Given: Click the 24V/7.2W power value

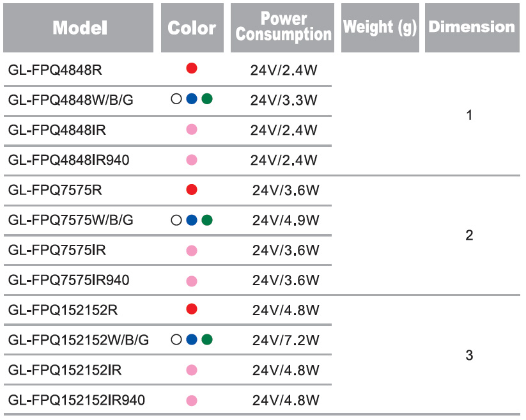Looking at the screenshot, I should pyautogui.click(x=286, y=341).
